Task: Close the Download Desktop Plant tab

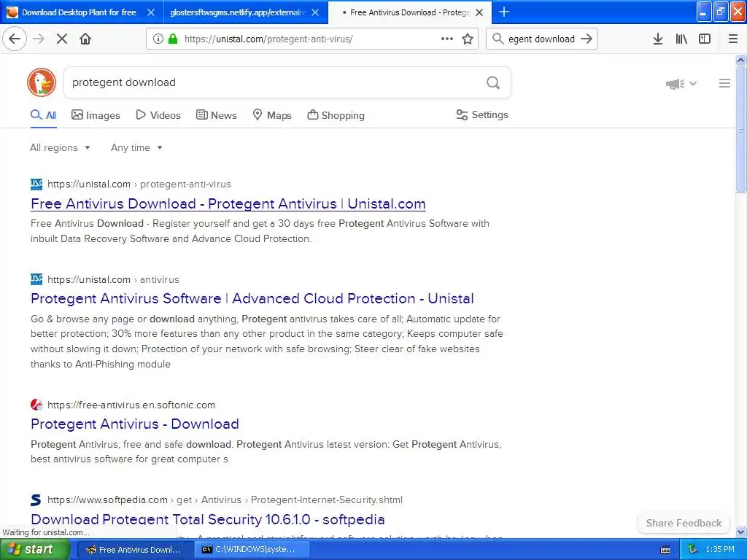Action: click(151, 12)
